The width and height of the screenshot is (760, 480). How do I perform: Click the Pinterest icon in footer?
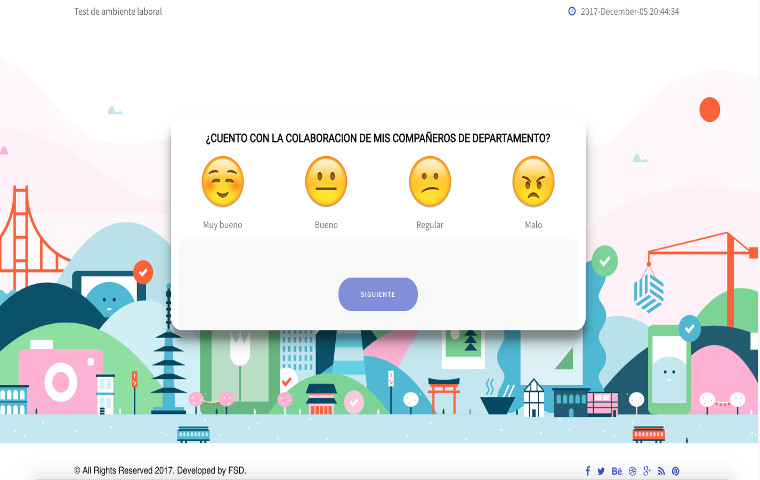point(676,471)
